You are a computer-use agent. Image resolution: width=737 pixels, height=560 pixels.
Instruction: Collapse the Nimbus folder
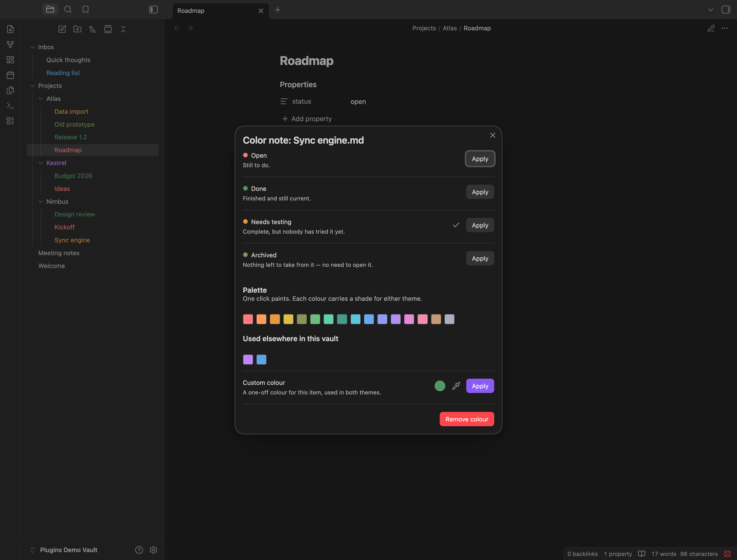[x=41, y=202]
